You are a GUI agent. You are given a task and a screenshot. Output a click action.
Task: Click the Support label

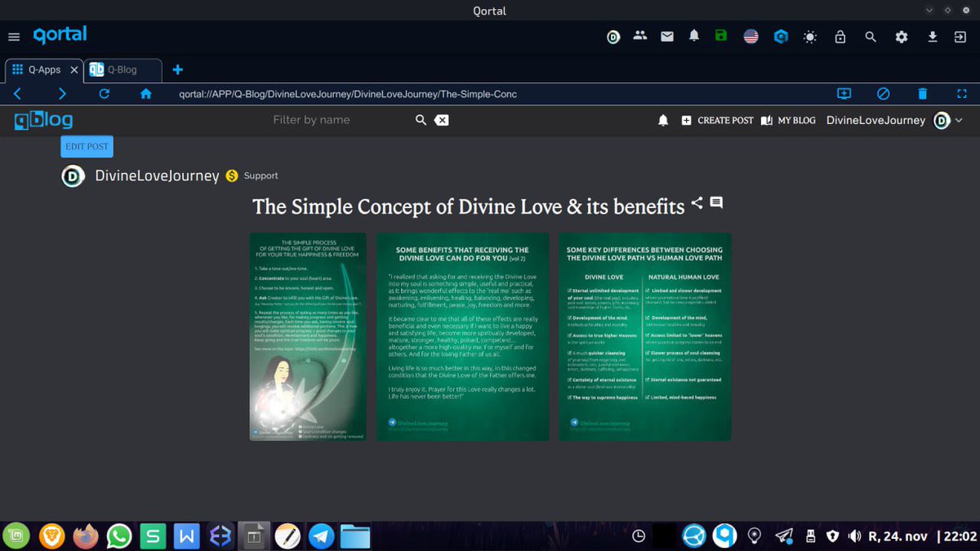(261, 176)
